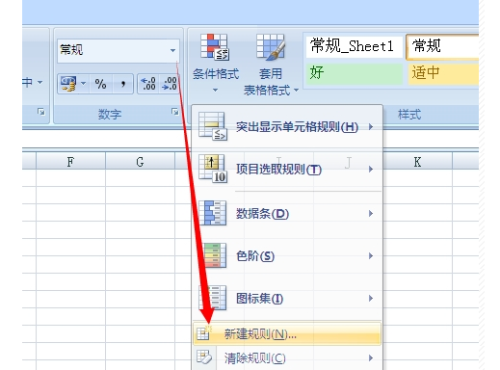The image size is (500, 370).
Task: Click the 图标集 icon sets icon
Action: click(213, 298)
